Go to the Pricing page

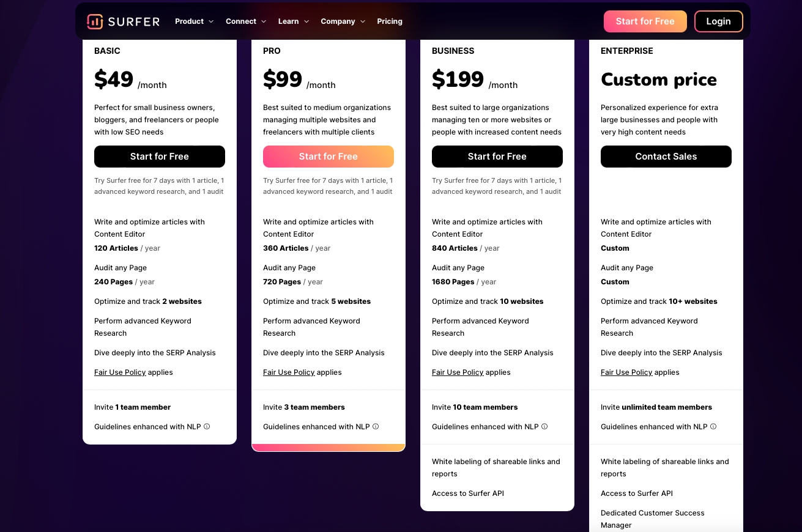(x=390, y=21)
